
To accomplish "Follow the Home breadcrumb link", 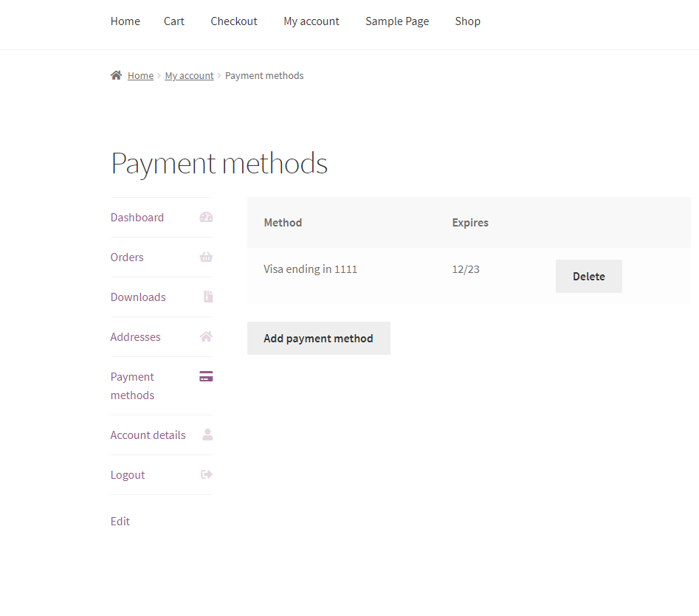I will coord(140,76).
